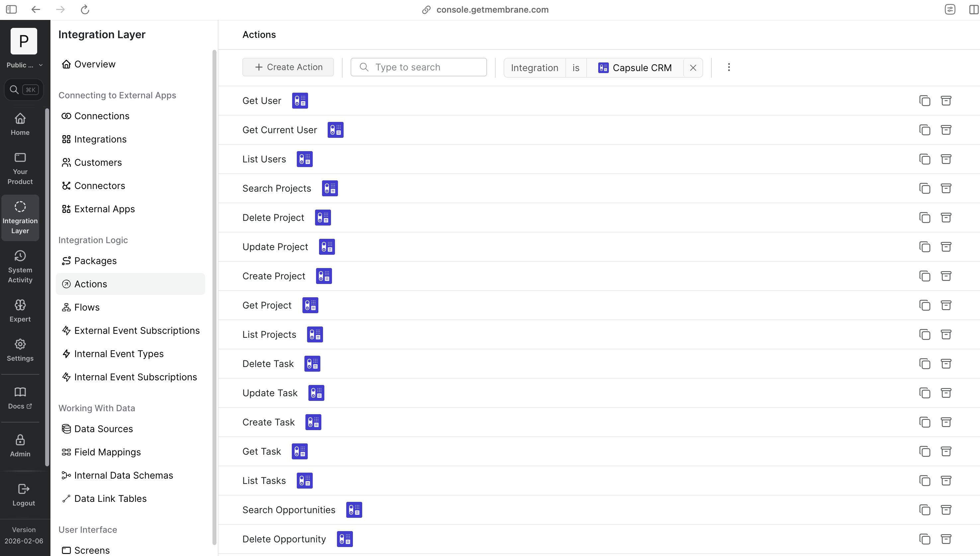Go to Flows in sidebar
980x556 pixels.
(x=87, y=308)
